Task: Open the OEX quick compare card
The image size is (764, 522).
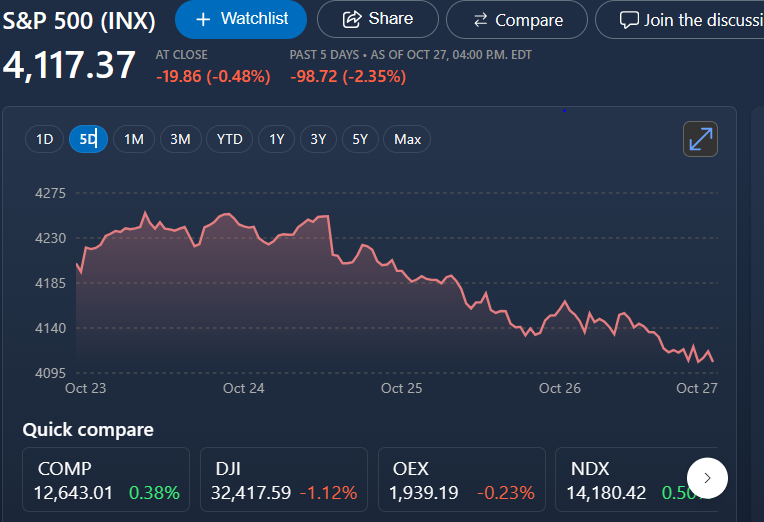Action: pos(461,480)
